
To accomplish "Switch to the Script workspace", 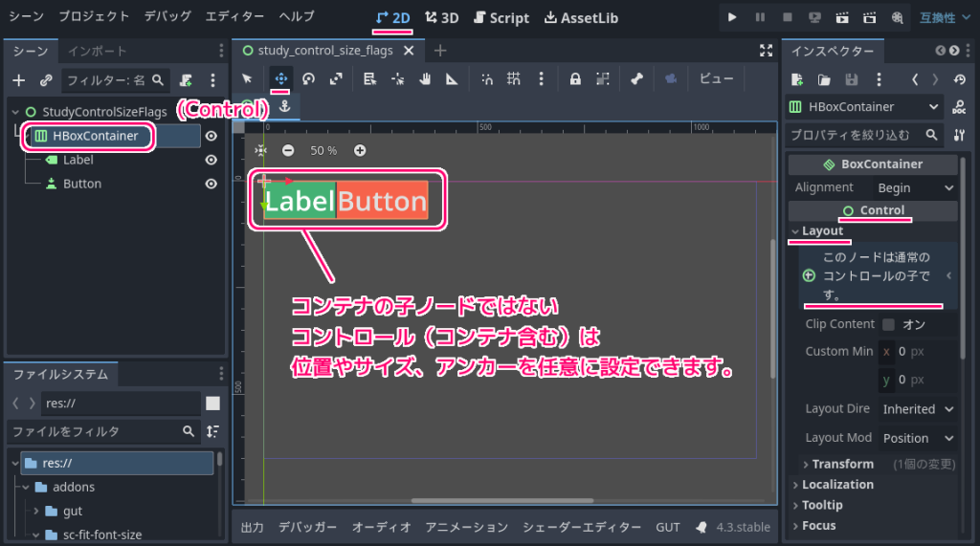I will (501, 18).
